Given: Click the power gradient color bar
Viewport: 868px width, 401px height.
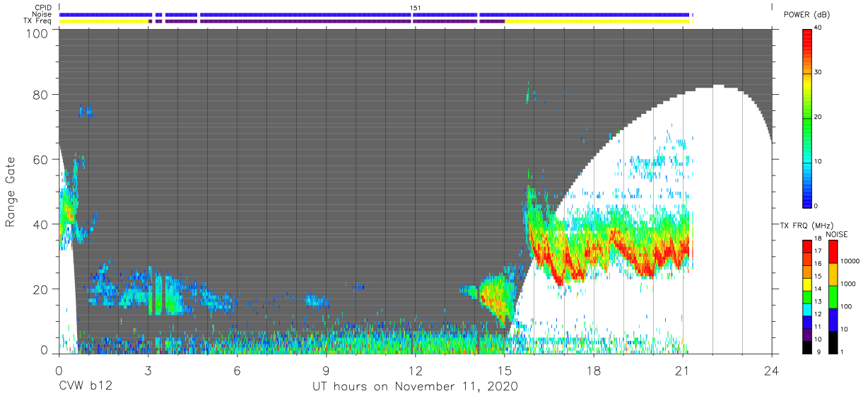Looking at the screenshot, I should (808, 117).
